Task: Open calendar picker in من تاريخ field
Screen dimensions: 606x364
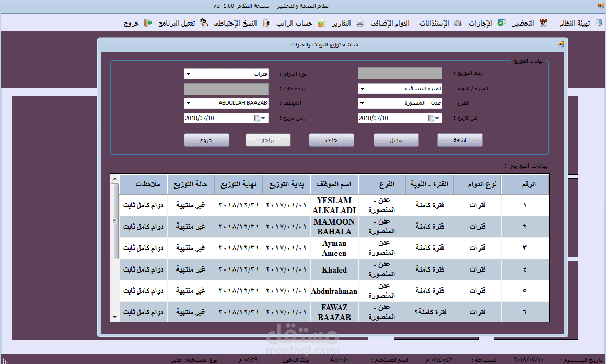Action: 431,118
